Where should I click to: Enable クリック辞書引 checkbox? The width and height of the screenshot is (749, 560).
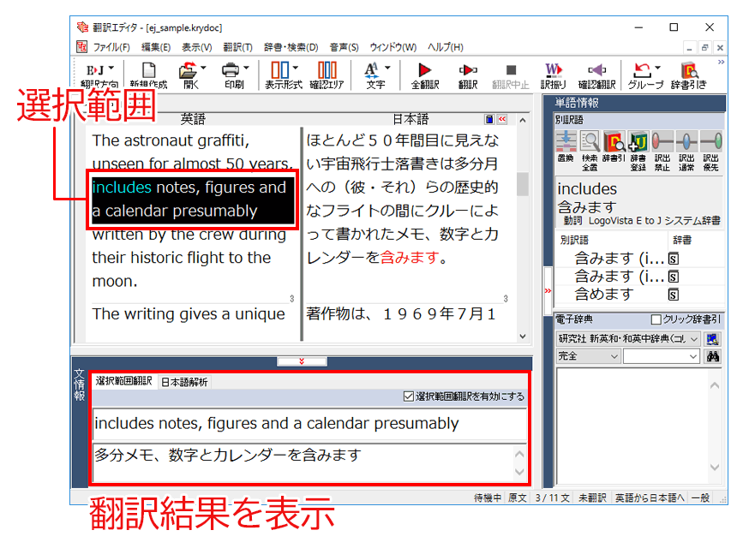point(656,319)
